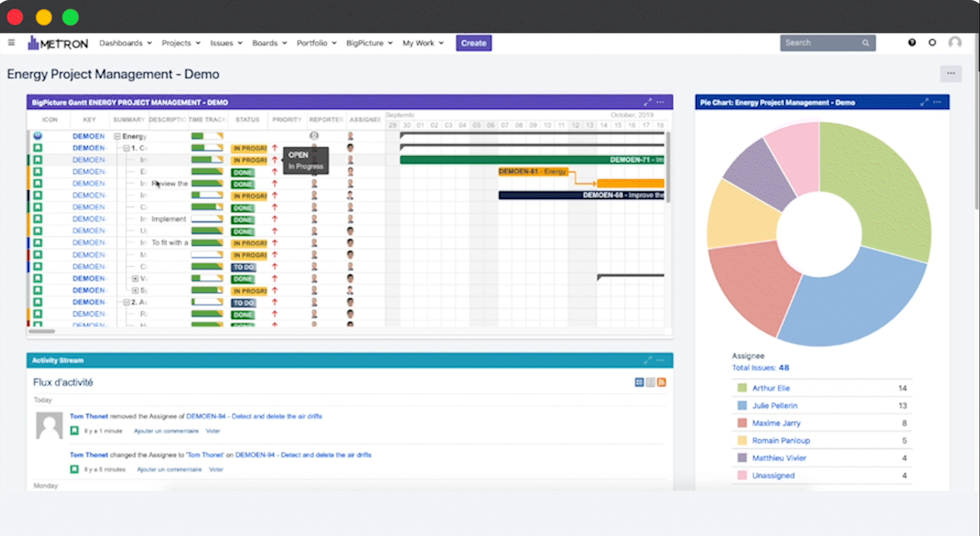The height and width of the screenshot is (536, 980).
Task: Click the magnifier icon in Search
Action: 866,43
